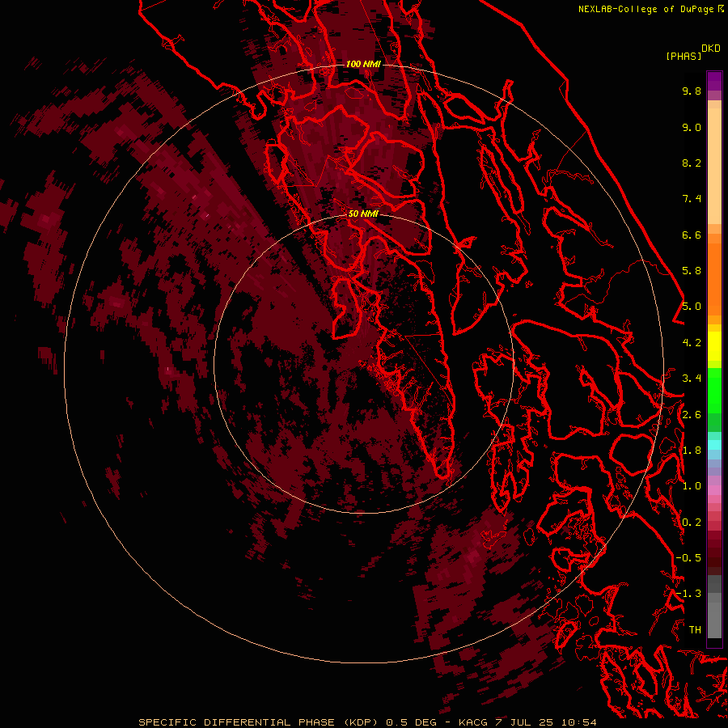Click the TH threshold legend label
728x728 pixels.
(695, 630)
